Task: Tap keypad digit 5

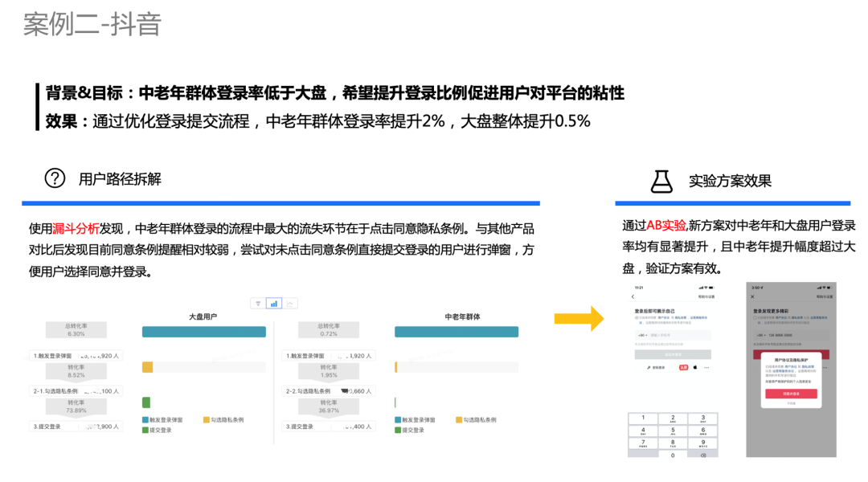Action: (x=673, y=431)
